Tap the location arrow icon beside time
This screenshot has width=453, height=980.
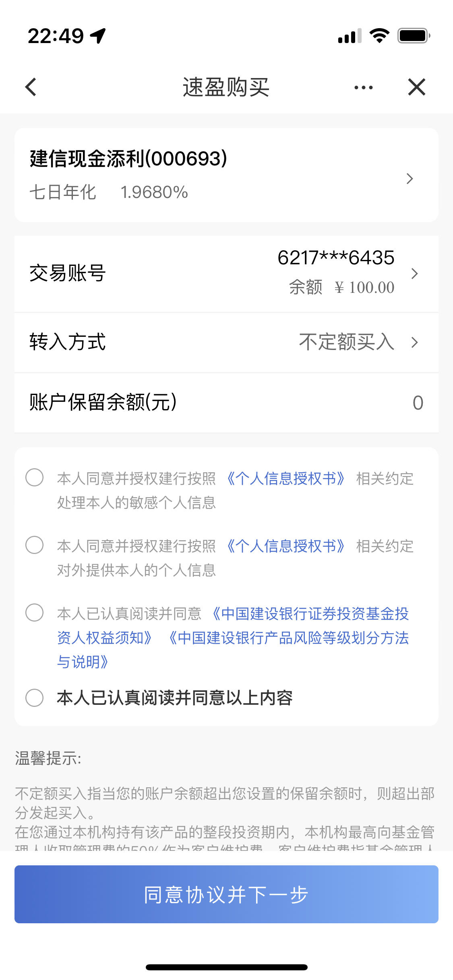click(98, 36)
